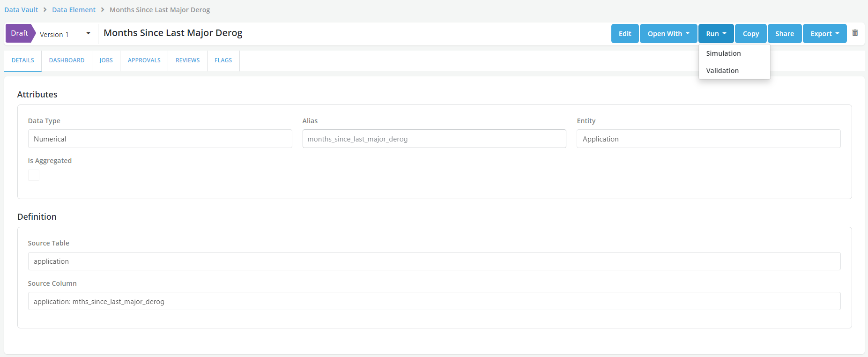Open the Flags tab

[x=223, y=60]
